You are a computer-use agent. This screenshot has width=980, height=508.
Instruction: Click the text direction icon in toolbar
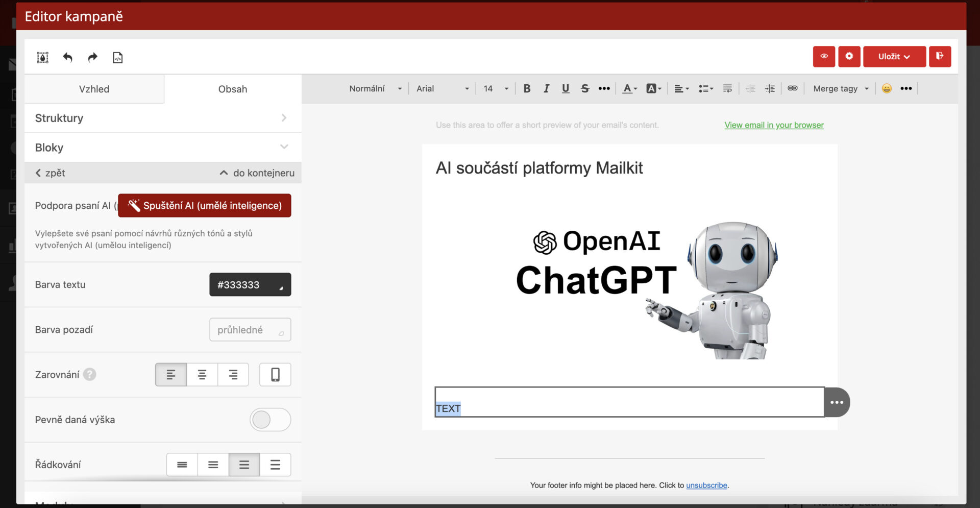click(x=727, y=89)
